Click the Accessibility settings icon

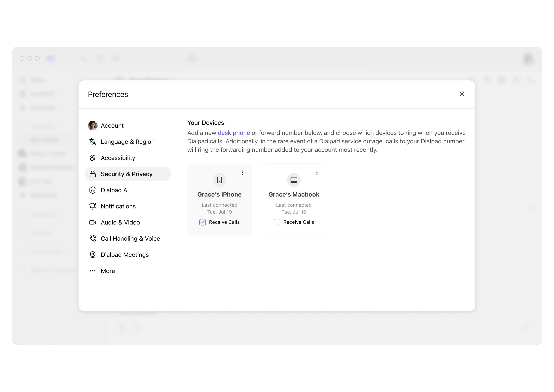pyautogui.click(x=93, y=157)
